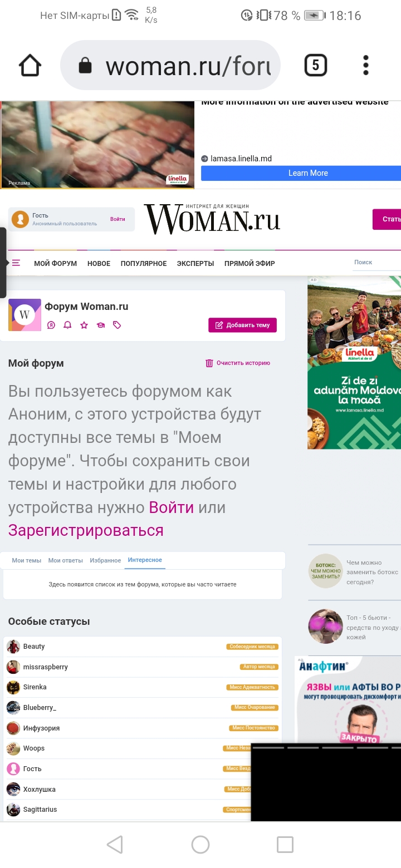The image size is (401, 868).
Task: Click the bell notifications icon
Action: pos(67,325)
